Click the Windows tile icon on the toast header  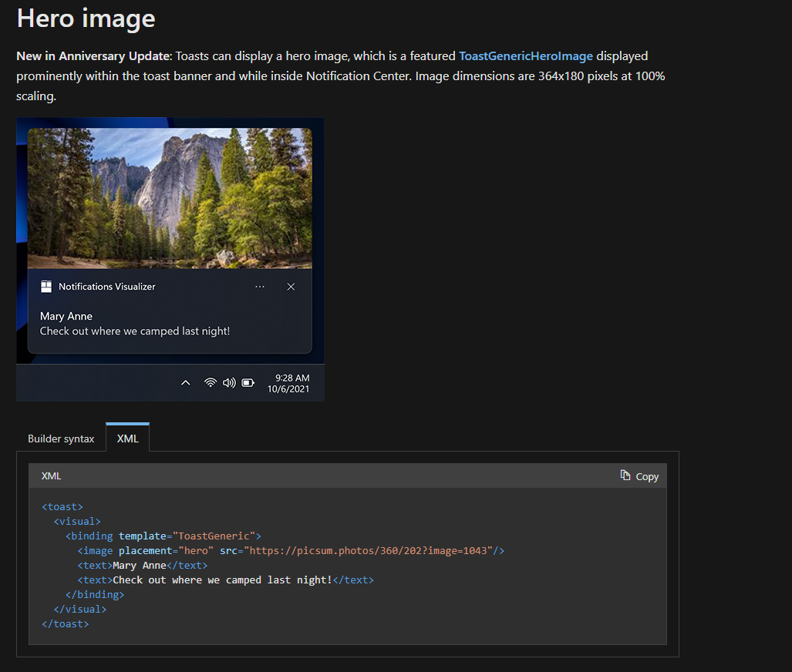[47, 286]
